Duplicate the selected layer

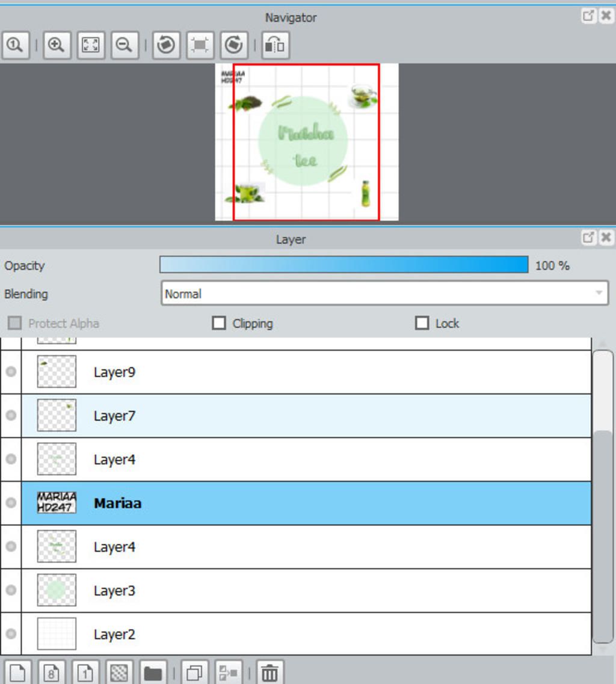tap(194, 672)
